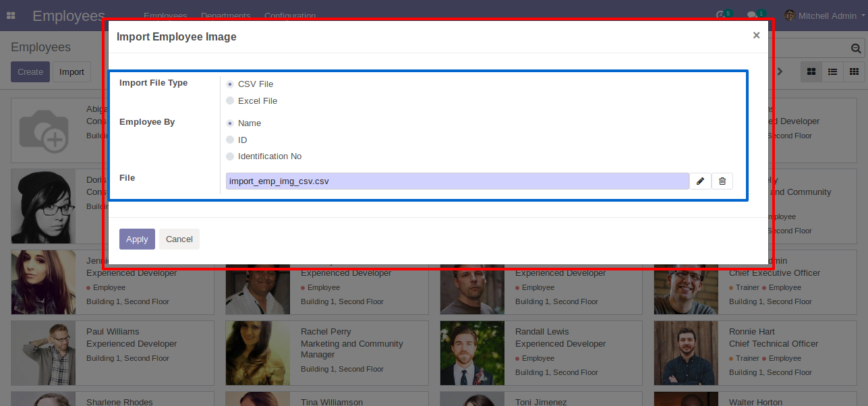The image size is (868, 406).
Task: Open the conversations chat bubble icon
Action: click(x=753, y=16)
